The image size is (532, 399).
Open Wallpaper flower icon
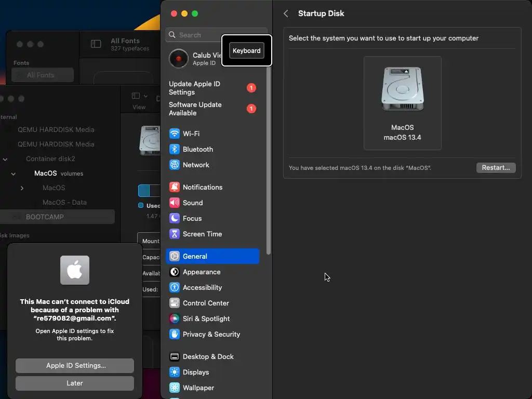point(175,388)
